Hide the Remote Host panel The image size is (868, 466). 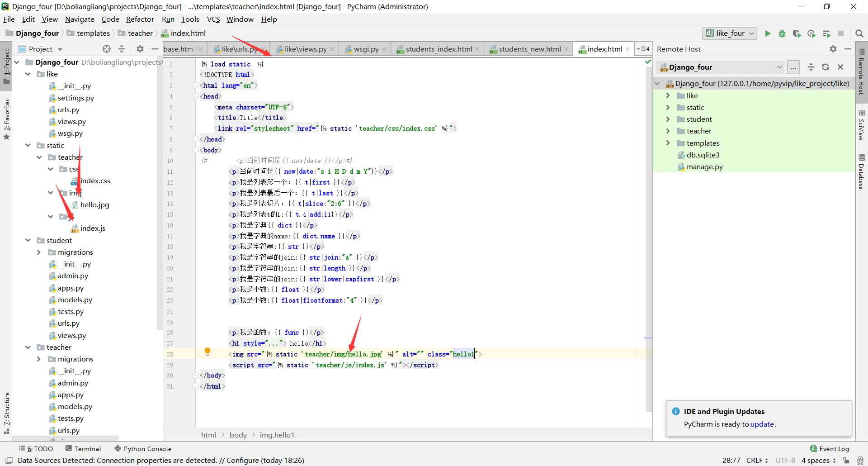point(848,49)
